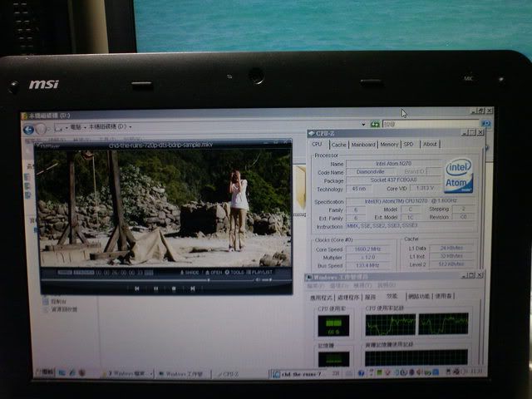Skip to previous track in the player
This screenshot has width=532, height=399.
click(136, 288)
